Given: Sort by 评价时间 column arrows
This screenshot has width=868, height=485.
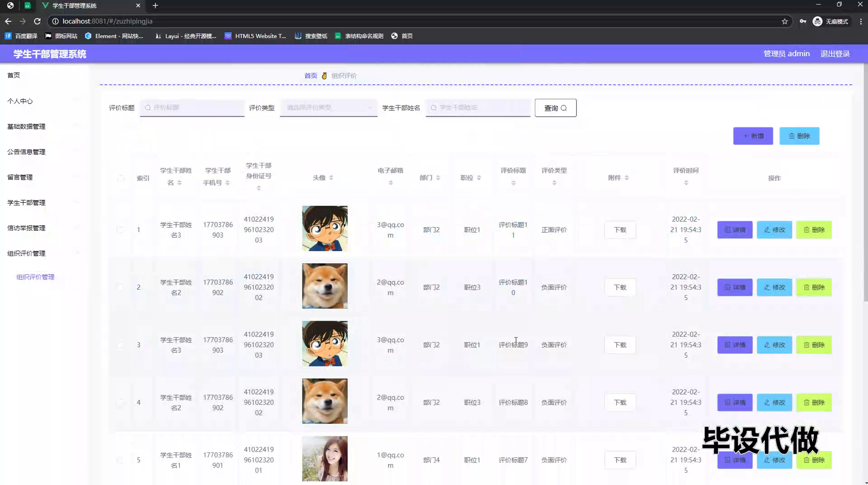Looking at the screenshot, I should 686,183.
